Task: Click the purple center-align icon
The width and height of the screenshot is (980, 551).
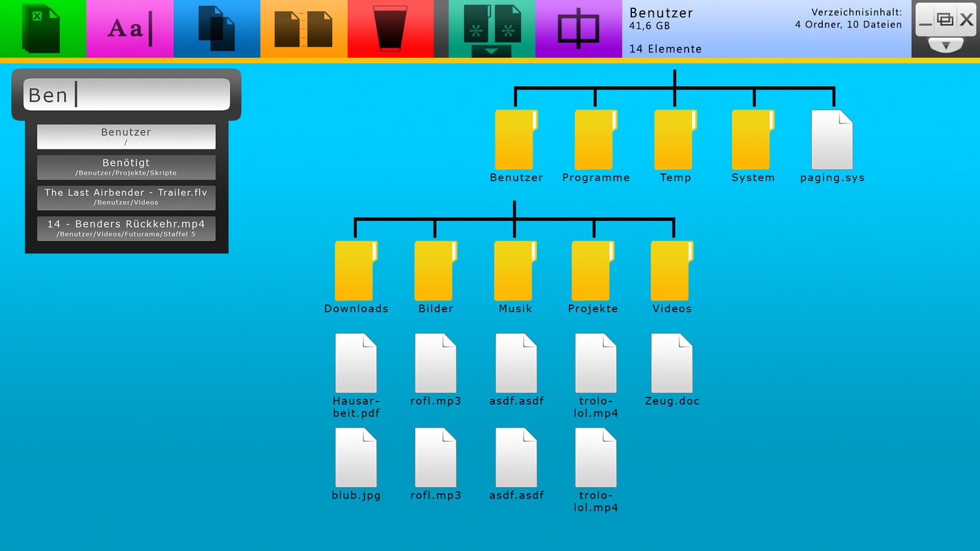Action: (x=578, y=29)
